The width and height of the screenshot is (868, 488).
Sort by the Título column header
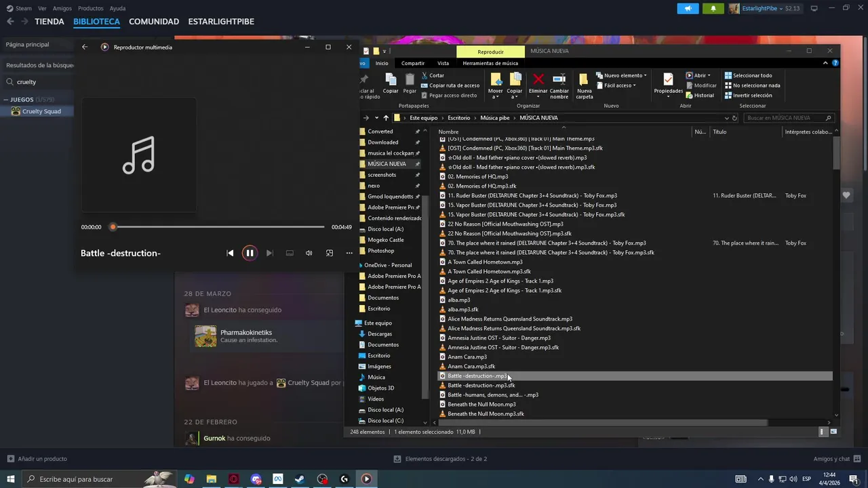(x=719, y=132)
